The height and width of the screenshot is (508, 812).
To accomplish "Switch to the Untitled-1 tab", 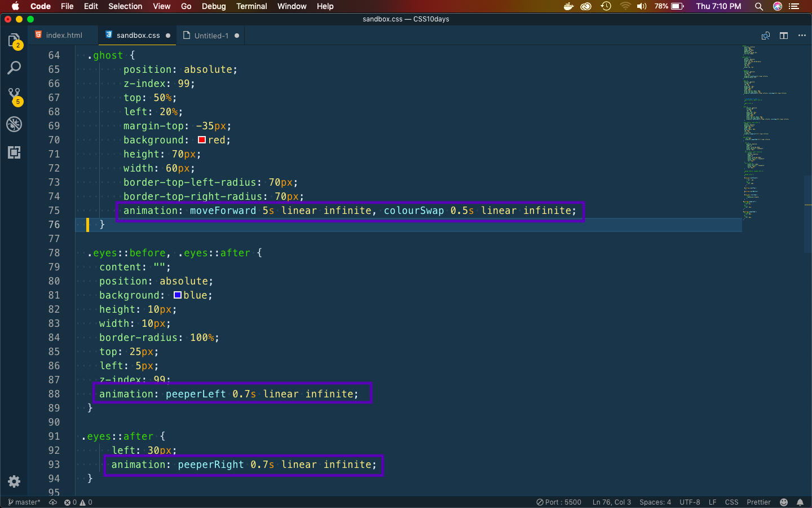I will point(211,35).
